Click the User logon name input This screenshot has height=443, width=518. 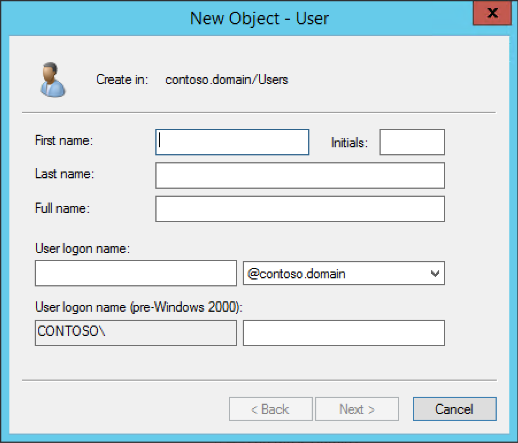136,273
